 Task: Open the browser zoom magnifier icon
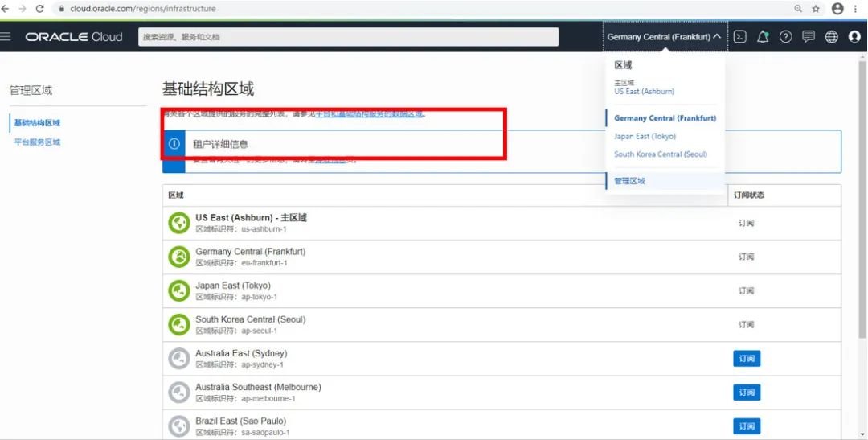[x=798, y=9]
